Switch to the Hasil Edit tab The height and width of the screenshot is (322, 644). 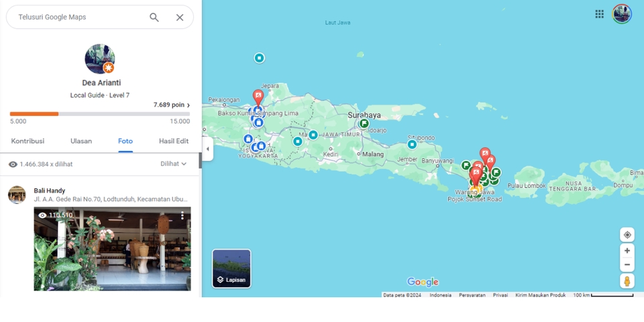pyautogui.click(x=174, y=141)
